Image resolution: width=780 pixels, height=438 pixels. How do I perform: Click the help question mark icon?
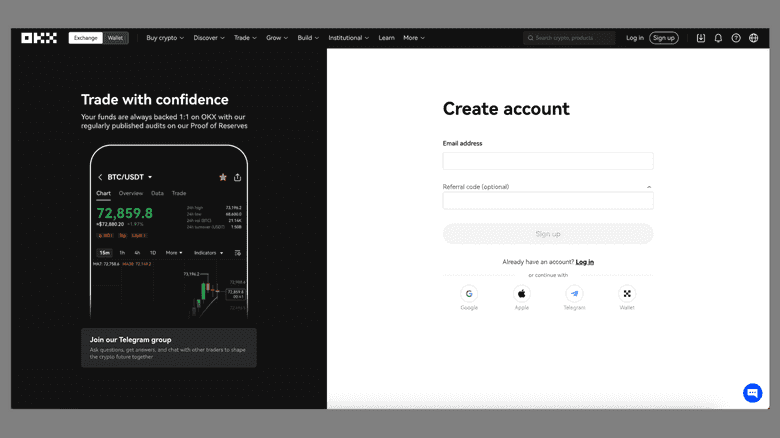tap(736, 38)
